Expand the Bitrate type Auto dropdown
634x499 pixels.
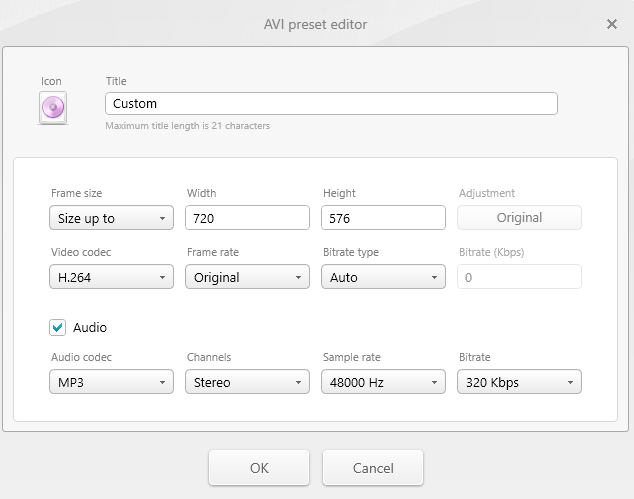(x=383, y=277)
